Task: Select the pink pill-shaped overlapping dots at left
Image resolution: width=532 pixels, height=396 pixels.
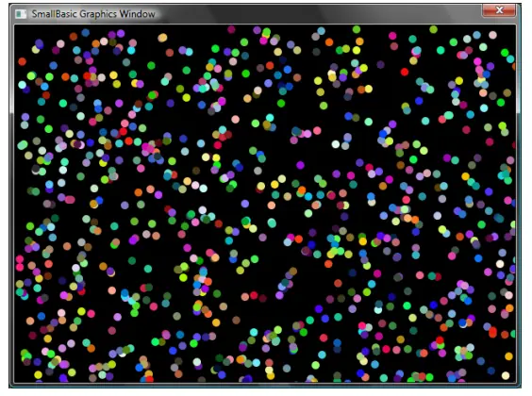Action: [x=69, y=199]
